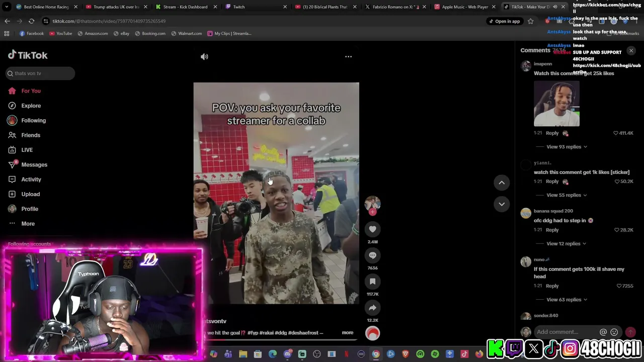644x362 pixels.
Task: Like imapenn's comment with 411.4K likes
Action: coord(615,133)
